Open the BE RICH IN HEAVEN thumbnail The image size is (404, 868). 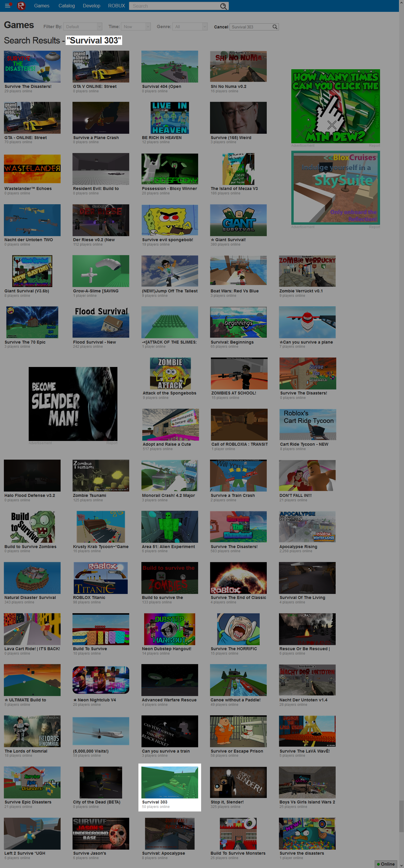[x=170, y=117]
